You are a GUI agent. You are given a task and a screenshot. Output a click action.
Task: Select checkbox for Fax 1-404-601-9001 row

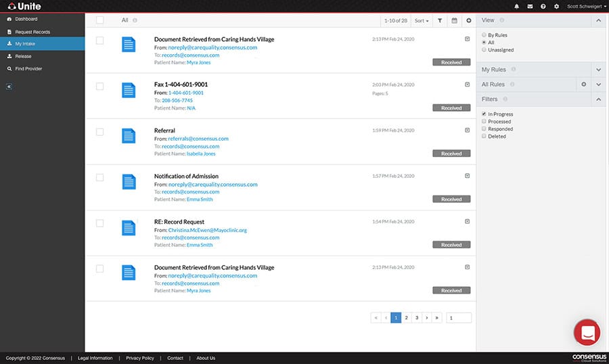(x=100, y=86)
